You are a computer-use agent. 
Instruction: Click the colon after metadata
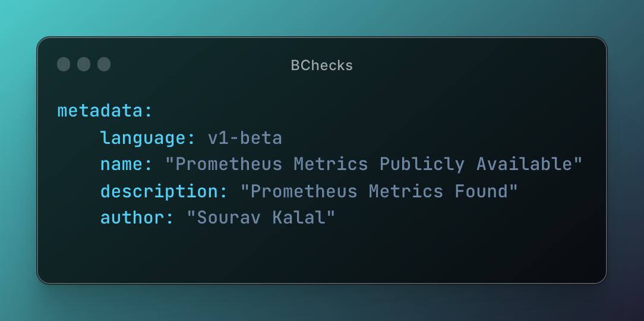tap(149, 112)
